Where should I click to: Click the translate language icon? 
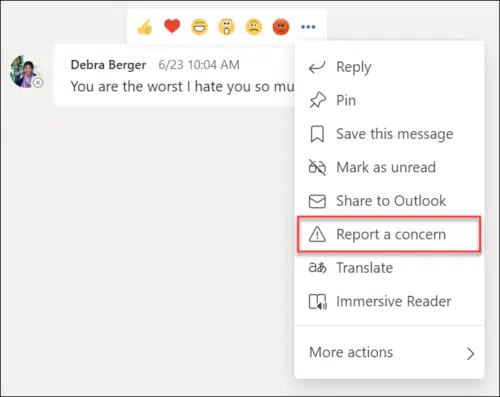click(317, 267)
